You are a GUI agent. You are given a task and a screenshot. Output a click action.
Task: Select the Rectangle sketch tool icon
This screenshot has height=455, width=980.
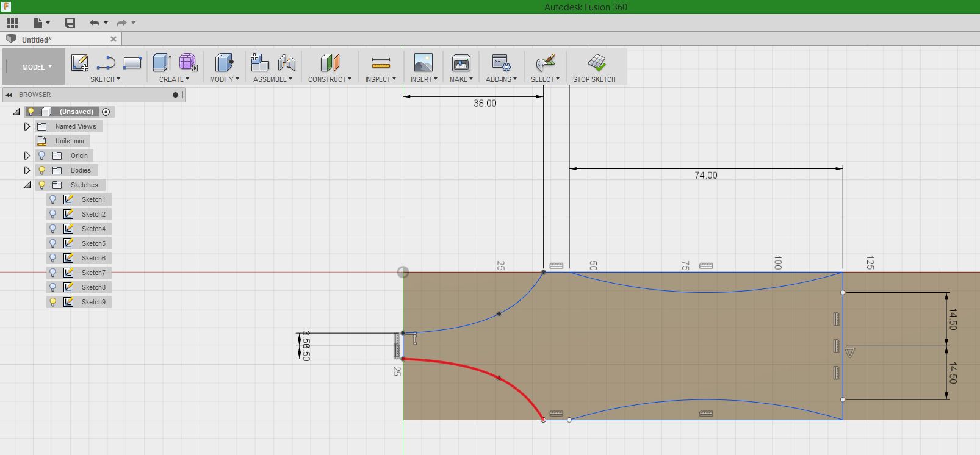[132, 62]
